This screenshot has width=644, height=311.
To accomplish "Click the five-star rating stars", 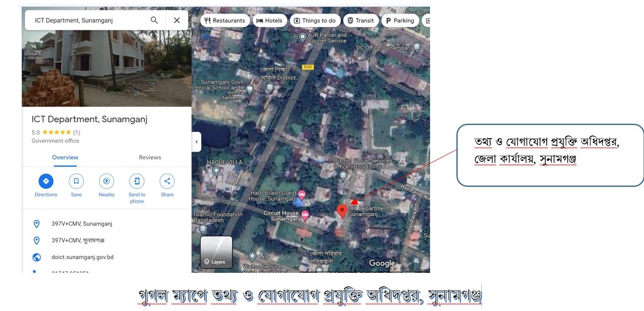I will pyautogui.click(x=57, y=132).
